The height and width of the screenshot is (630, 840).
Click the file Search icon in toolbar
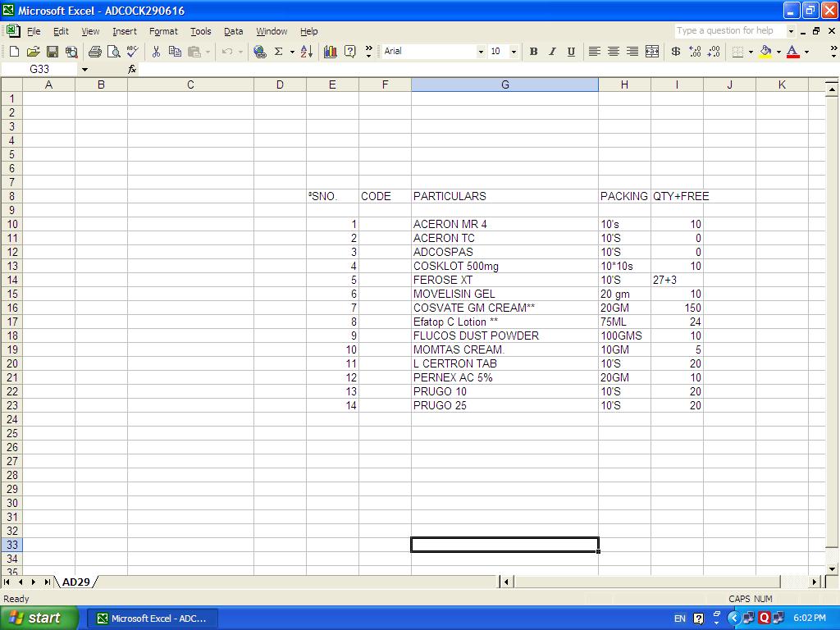tap(71, 52)
